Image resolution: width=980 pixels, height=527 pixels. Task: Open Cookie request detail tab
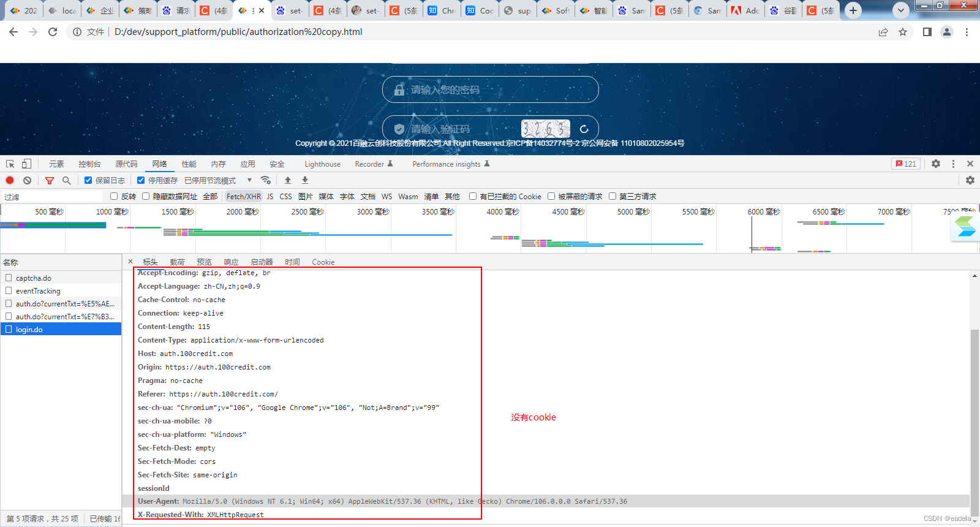click(x=323, y=262)
